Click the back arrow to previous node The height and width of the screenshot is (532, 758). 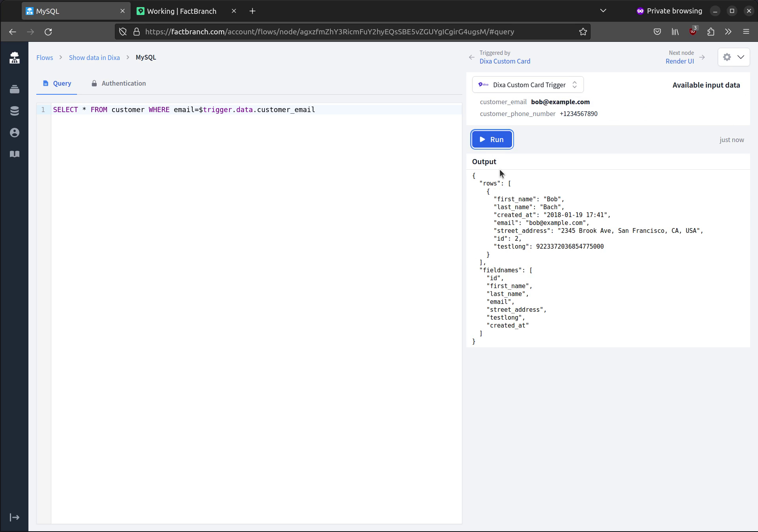click(472, 57)
